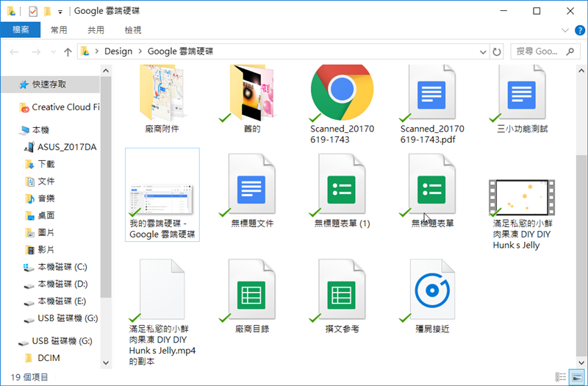Click the search magnifier icon
The image size is (588, 386).
click(570, 51)
